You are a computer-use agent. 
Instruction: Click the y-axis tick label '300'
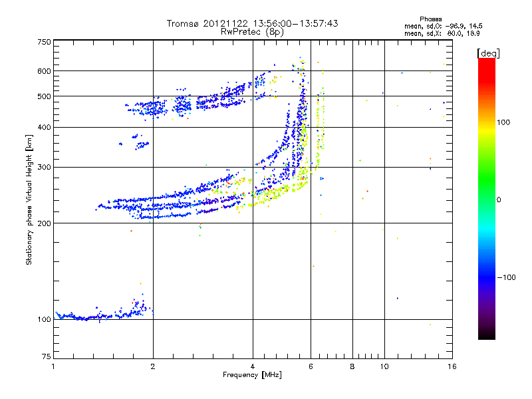click(44, 167)
